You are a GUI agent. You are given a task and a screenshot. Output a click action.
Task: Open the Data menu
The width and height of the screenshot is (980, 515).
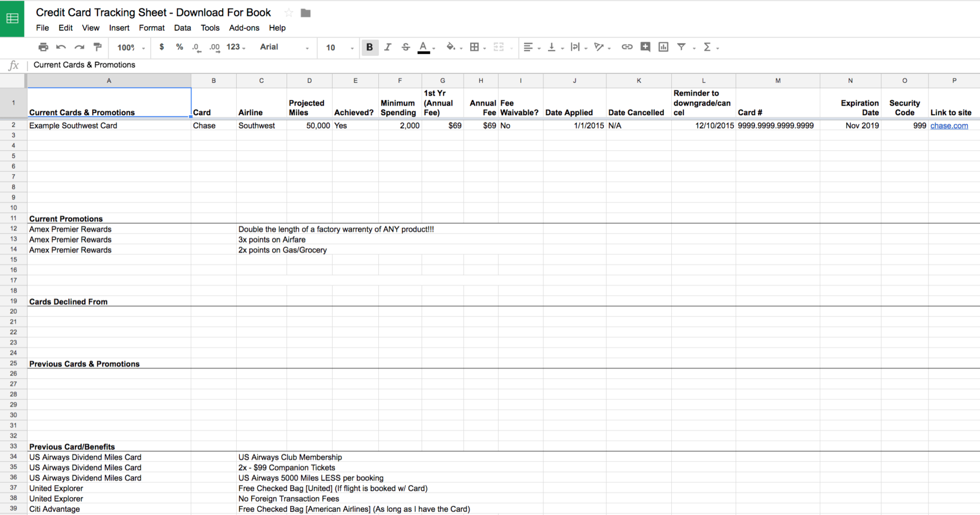click(183, 28)
